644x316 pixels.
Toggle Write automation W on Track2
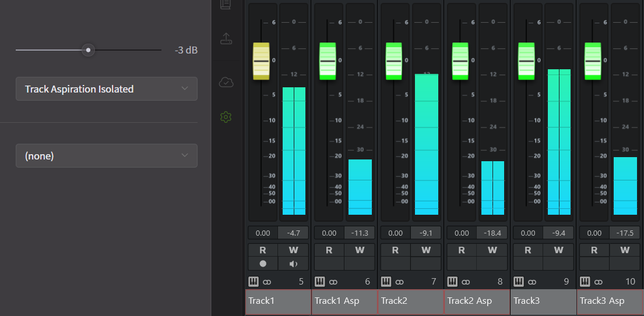click(x=426, y=250)
